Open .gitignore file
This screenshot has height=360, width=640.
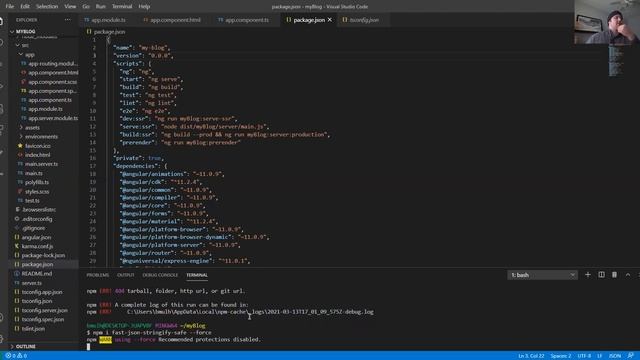coord(33,228)
